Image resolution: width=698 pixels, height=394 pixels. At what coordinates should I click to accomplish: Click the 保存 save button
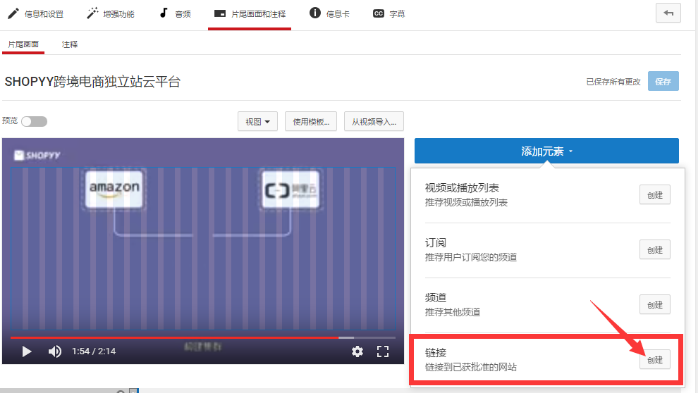click(663, 81)
